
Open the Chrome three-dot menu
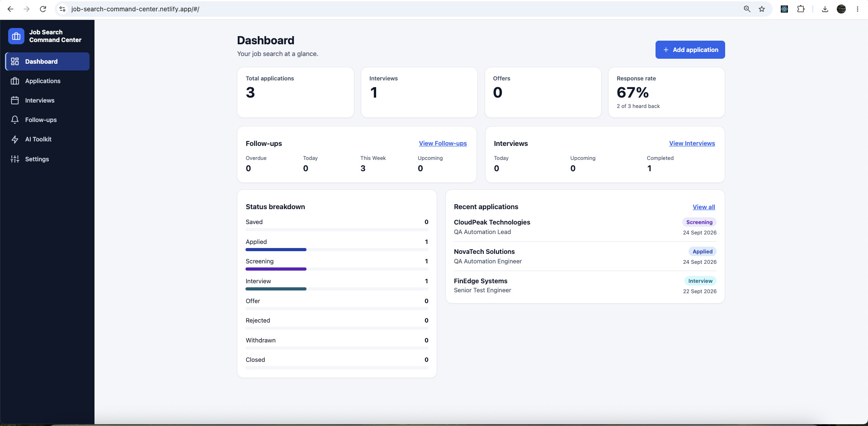pos(857,9)
